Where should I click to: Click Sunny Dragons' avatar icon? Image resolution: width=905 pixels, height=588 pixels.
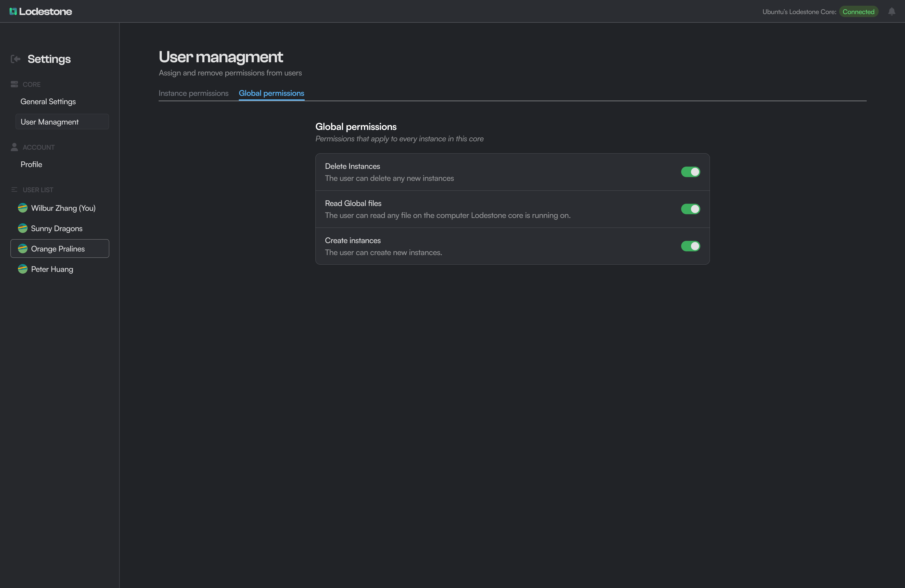(23, 228)
